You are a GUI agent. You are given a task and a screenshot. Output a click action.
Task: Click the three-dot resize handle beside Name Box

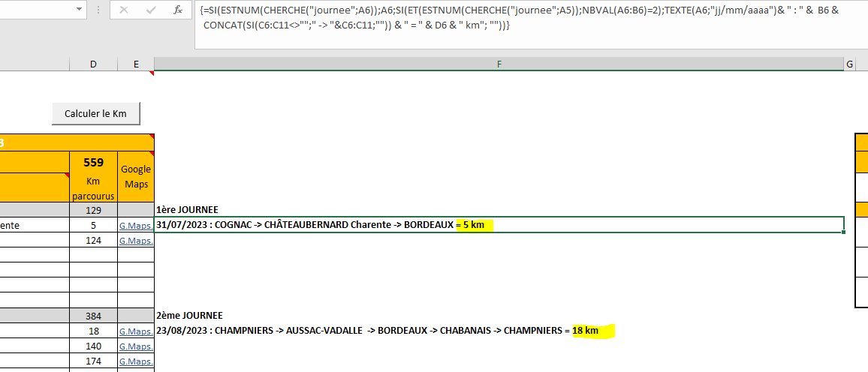[98, 10]
